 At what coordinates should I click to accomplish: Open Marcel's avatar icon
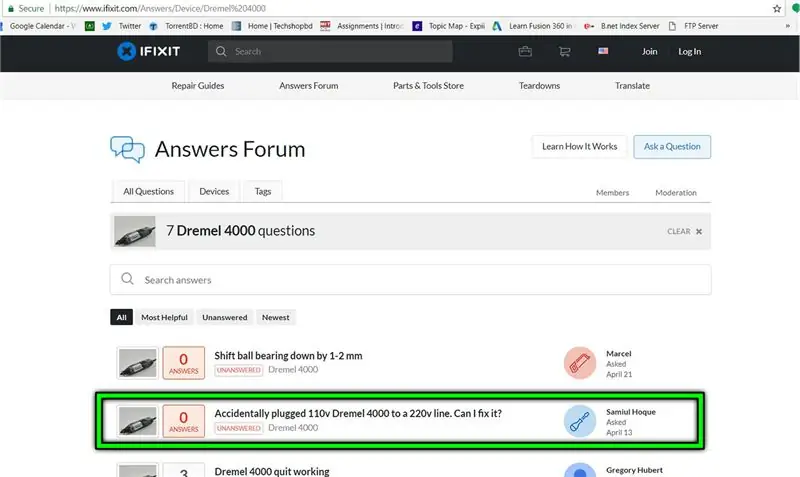(x=580, y=363)
